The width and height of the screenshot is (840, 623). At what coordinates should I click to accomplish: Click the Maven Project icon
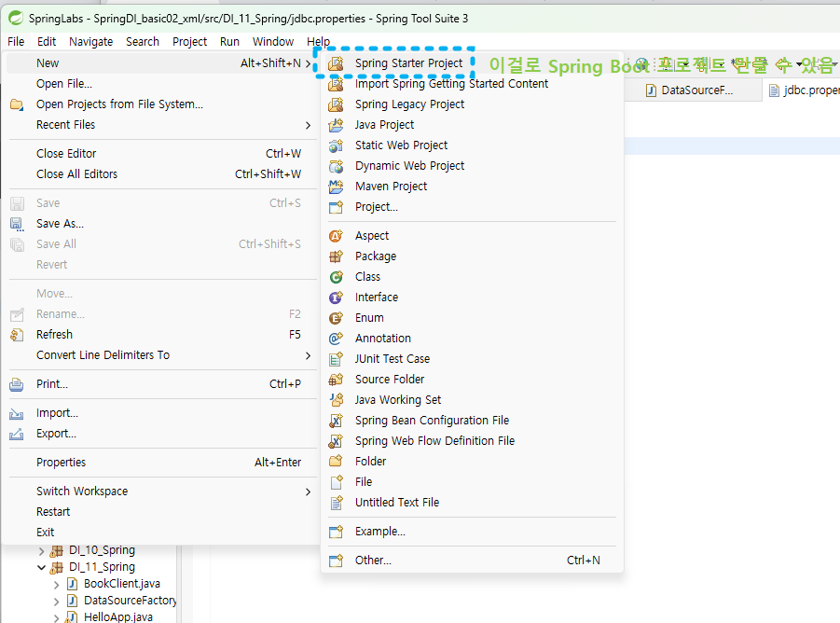(x=336, y=187)
